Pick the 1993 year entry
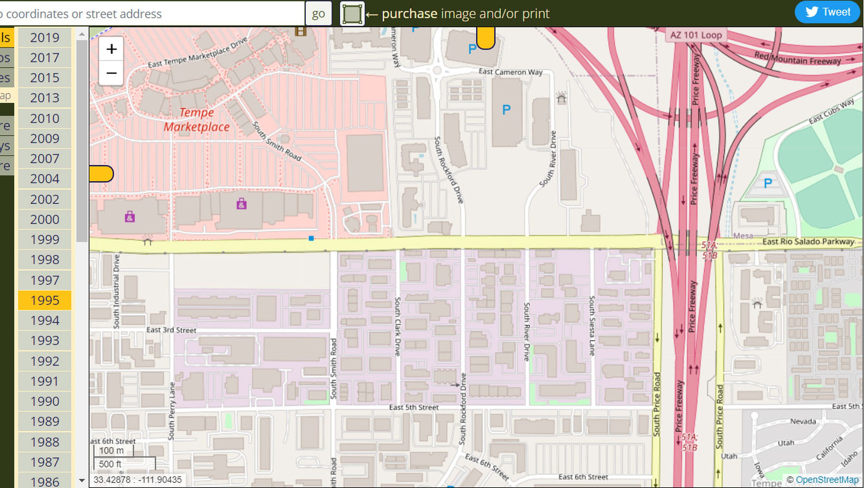 pyautogui.click(x=45, y=341)
